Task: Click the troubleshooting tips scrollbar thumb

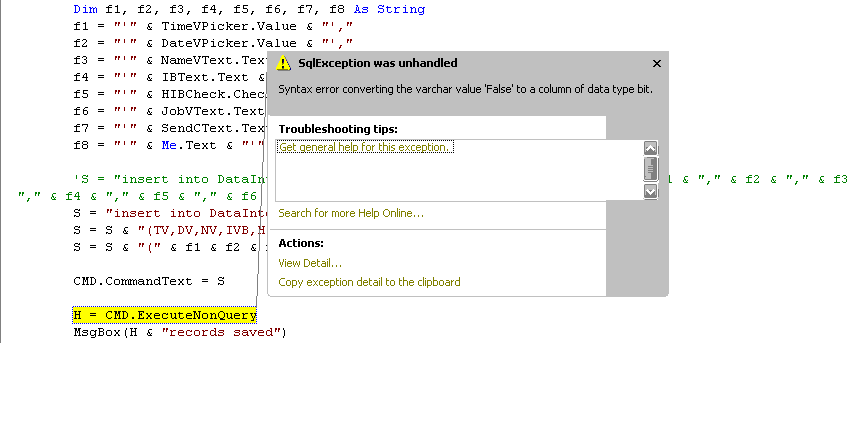Action: tap(650, 169)
